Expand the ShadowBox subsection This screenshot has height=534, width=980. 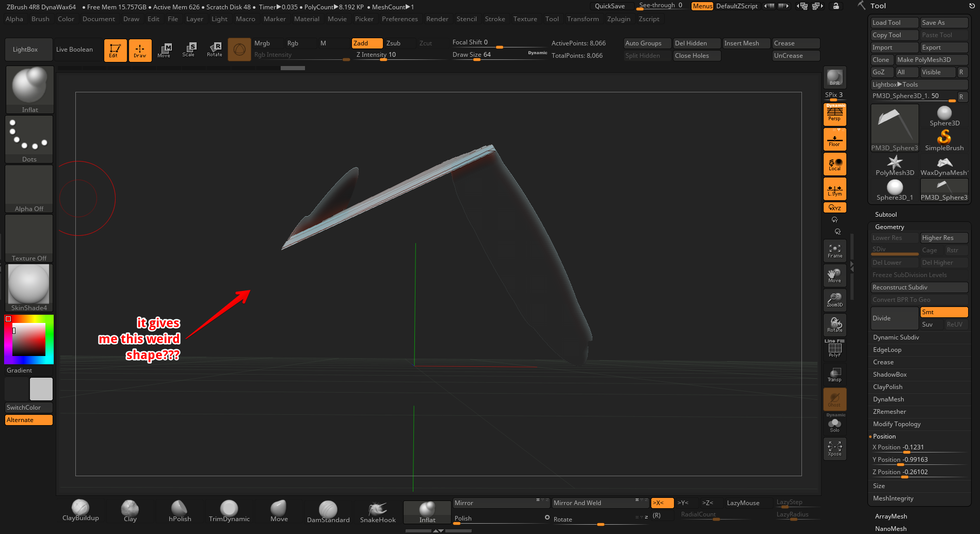point(890,375)
